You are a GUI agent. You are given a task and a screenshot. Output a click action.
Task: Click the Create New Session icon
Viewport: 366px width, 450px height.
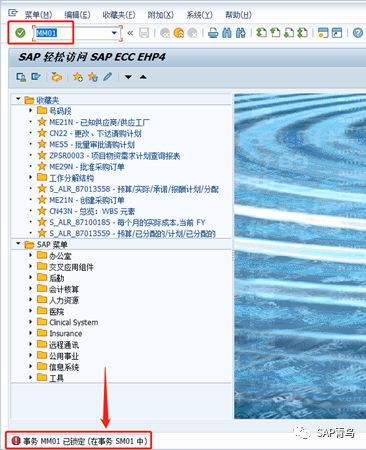[x=323, y=33]
